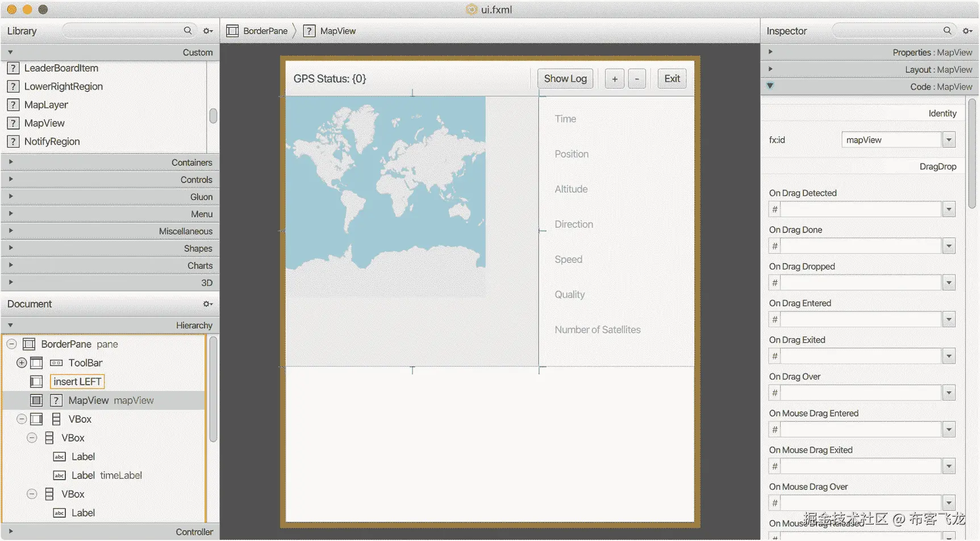Click the placement icon left of insert LEFT
The image size is (980, 541).
36,381
